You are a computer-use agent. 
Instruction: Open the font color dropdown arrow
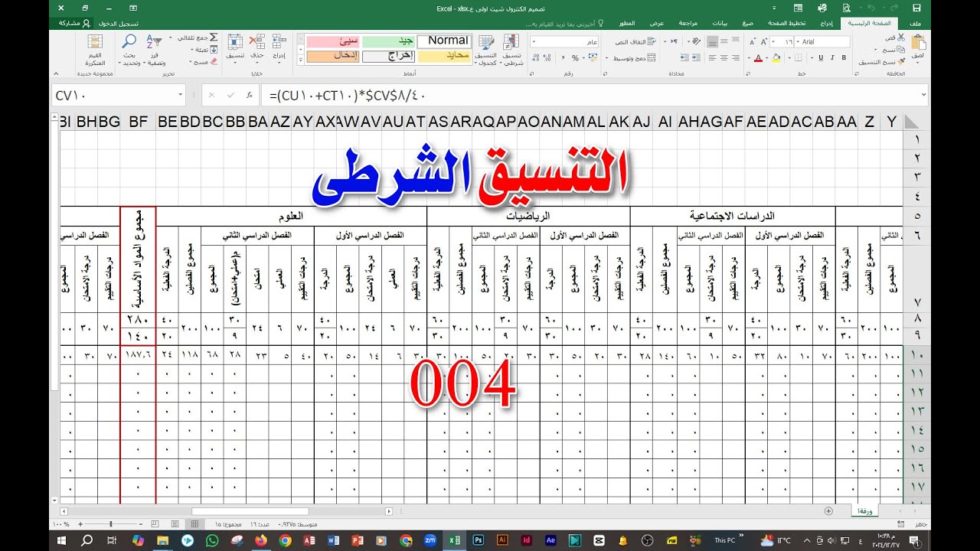pyautogui.click(x=749, y=58)
